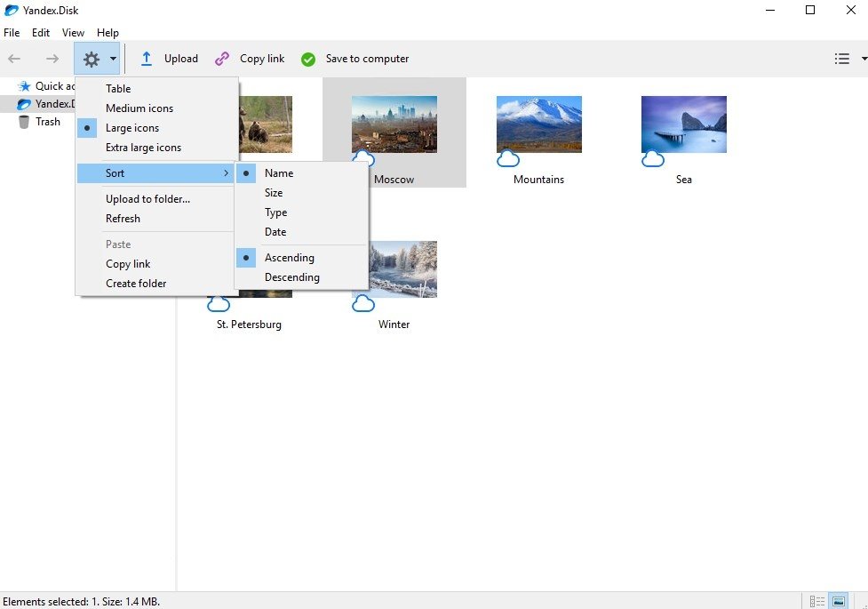Sort files by Size

point(274,193)
